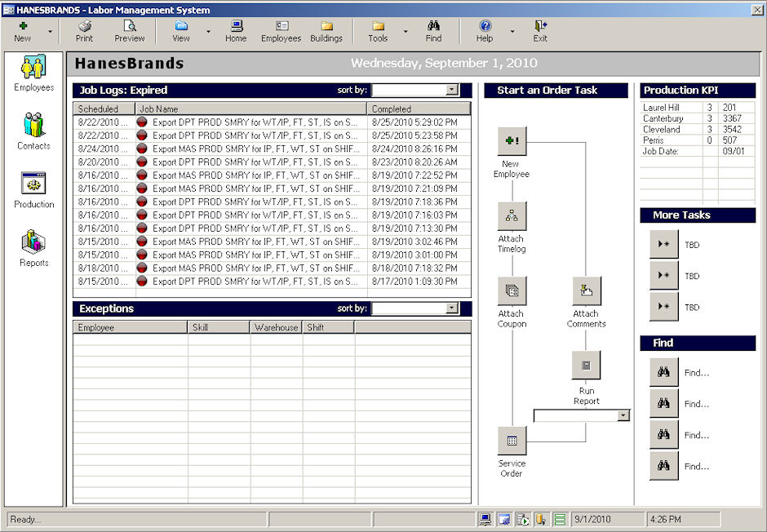
Task: Click the Job Date row in Production KPI
Action: click(698, 151)
